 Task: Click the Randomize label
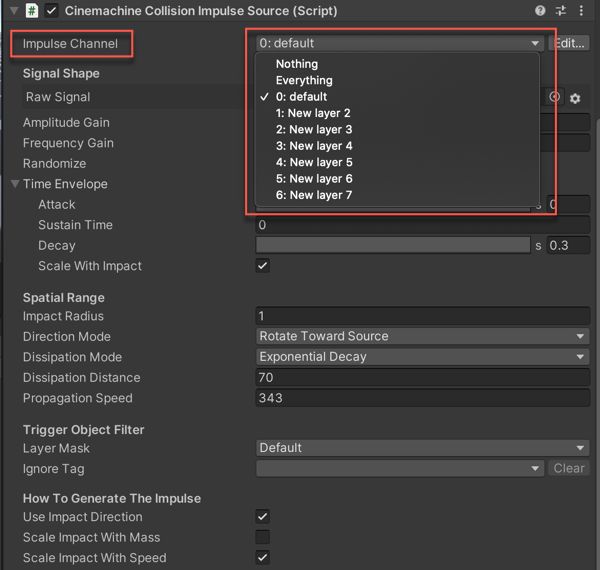click(54, 164)
